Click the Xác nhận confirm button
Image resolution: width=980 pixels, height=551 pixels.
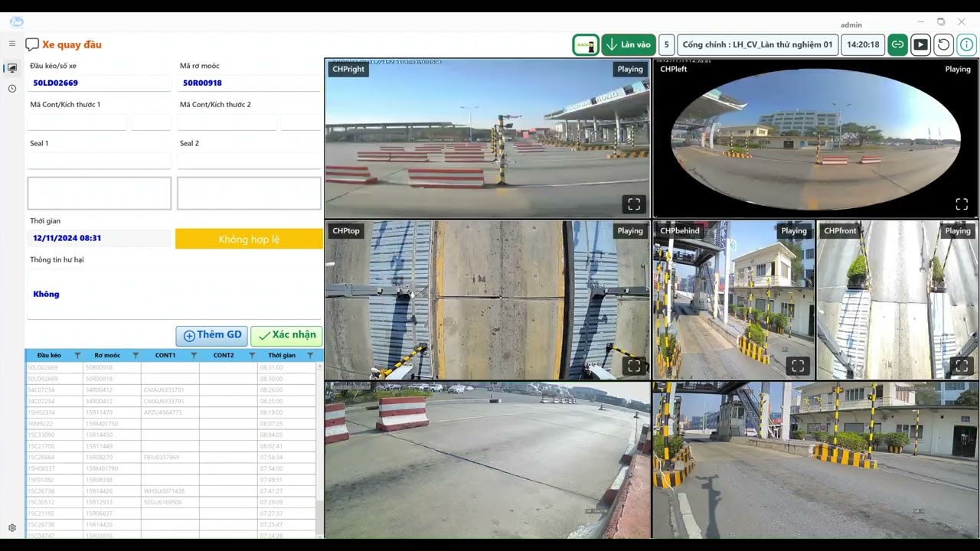[x=286, y=335]
